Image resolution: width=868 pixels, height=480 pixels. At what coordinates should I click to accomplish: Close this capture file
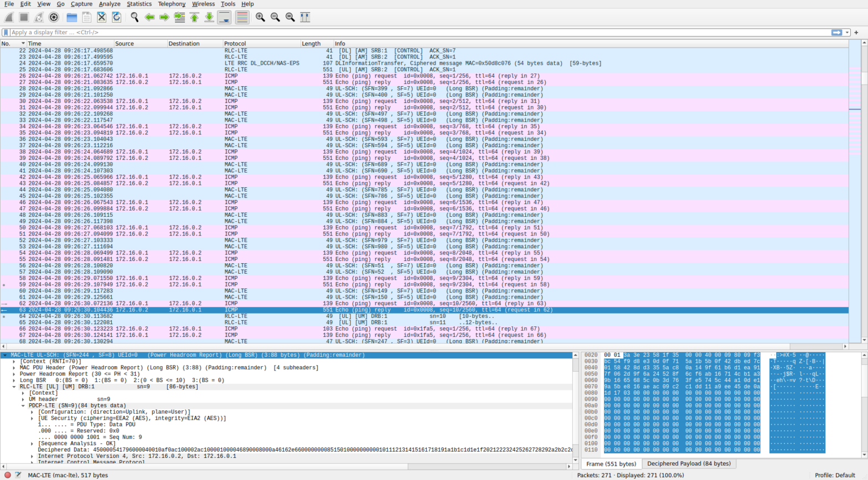[x=102, y=17]
